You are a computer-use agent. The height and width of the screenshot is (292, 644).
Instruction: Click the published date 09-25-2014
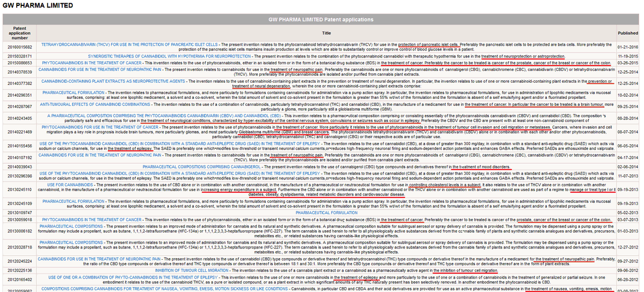[628, 106]
